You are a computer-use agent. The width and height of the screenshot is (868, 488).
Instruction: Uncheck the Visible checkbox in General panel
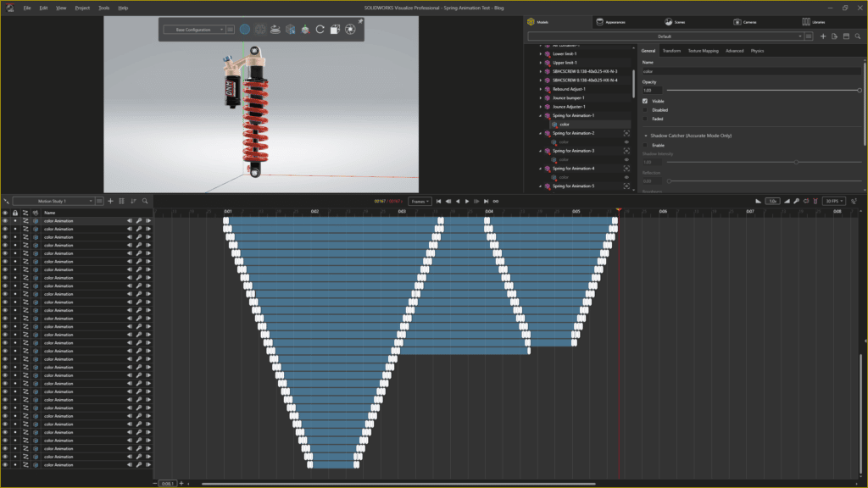point(645,101)
